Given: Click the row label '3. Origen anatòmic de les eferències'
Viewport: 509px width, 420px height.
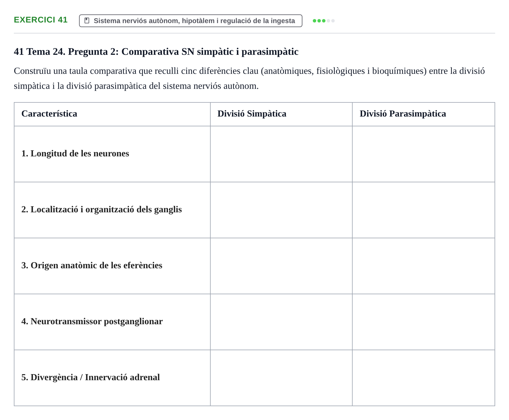Looking at the screenshot, I should pyautogui.click(x=92, y=265).
